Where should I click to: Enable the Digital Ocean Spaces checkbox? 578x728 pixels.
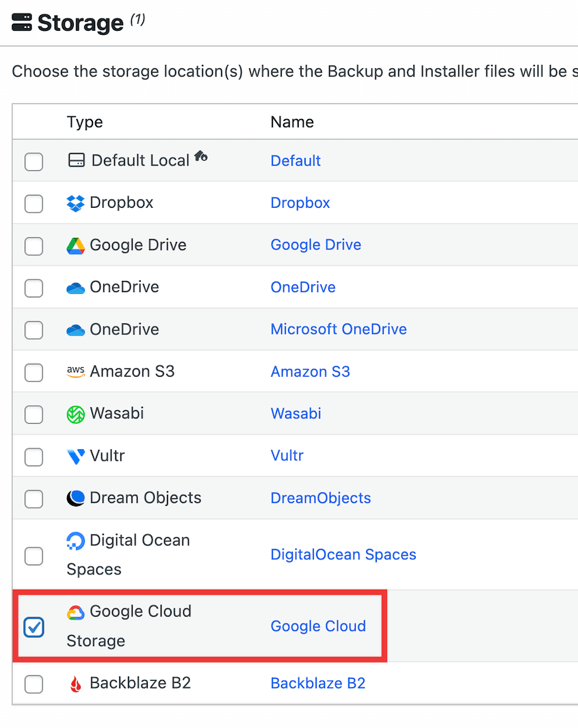(x=34, y=556)
